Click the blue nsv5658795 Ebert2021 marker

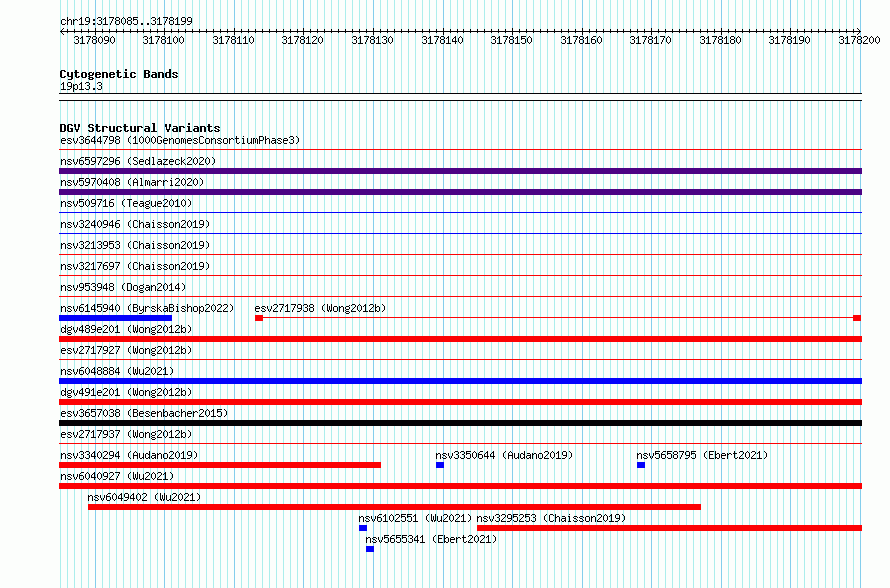pos(641,465)
